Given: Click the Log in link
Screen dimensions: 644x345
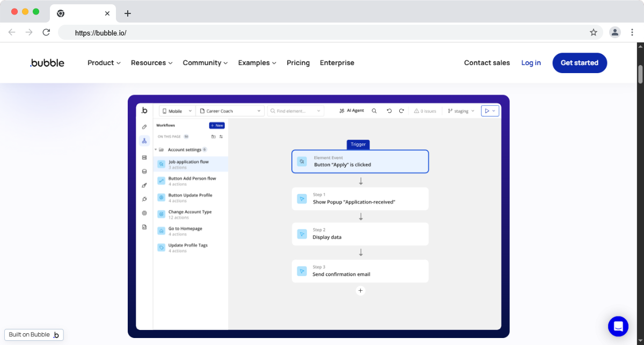Looking at the screenshot, I should (531, 63).
